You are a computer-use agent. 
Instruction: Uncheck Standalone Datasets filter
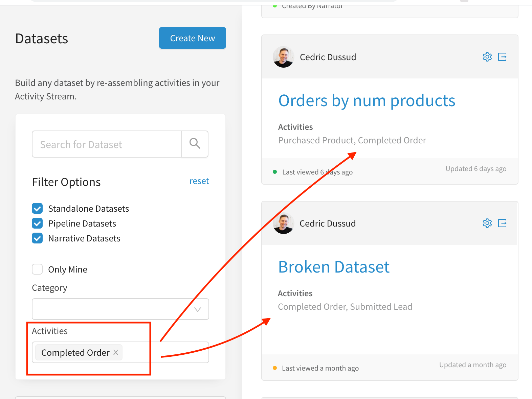(37, 208)
